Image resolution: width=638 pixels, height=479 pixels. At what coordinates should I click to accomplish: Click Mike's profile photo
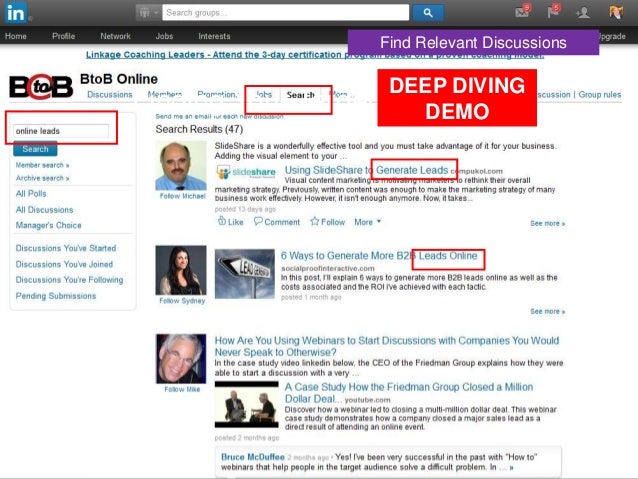tap(181, 359)
